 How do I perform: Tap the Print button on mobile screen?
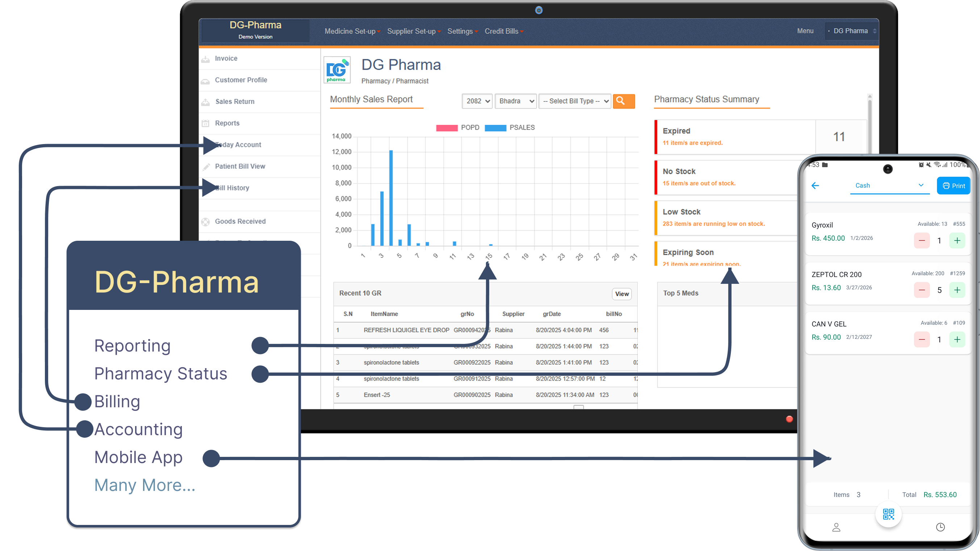click(953, 186)
